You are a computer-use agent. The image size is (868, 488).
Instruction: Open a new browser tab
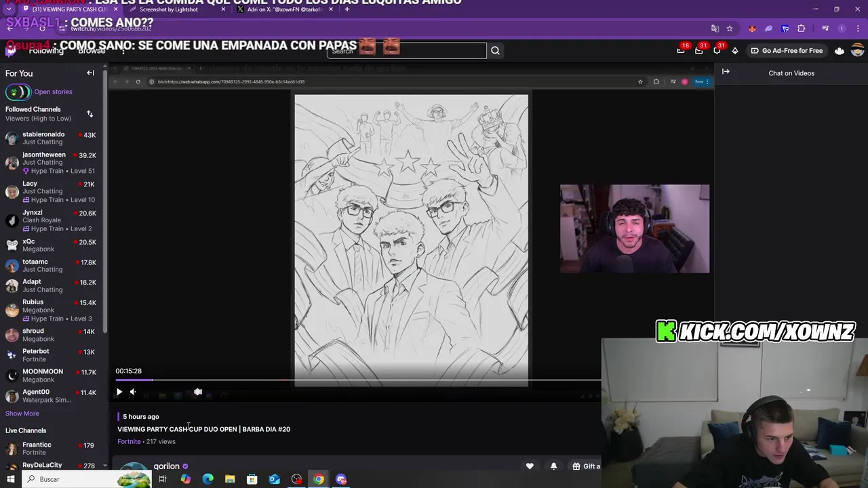[x=347, y=9]
